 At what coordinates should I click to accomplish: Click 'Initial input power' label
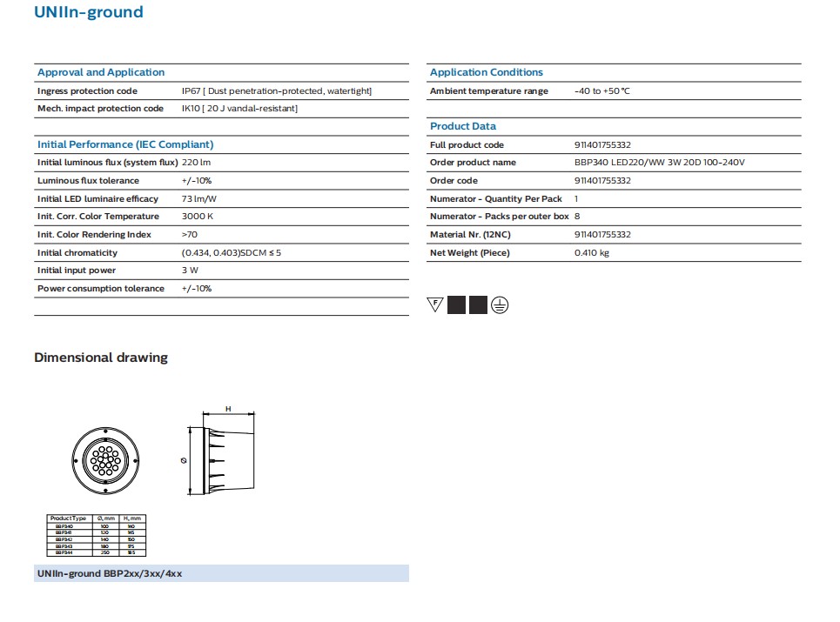pos(77,271)
